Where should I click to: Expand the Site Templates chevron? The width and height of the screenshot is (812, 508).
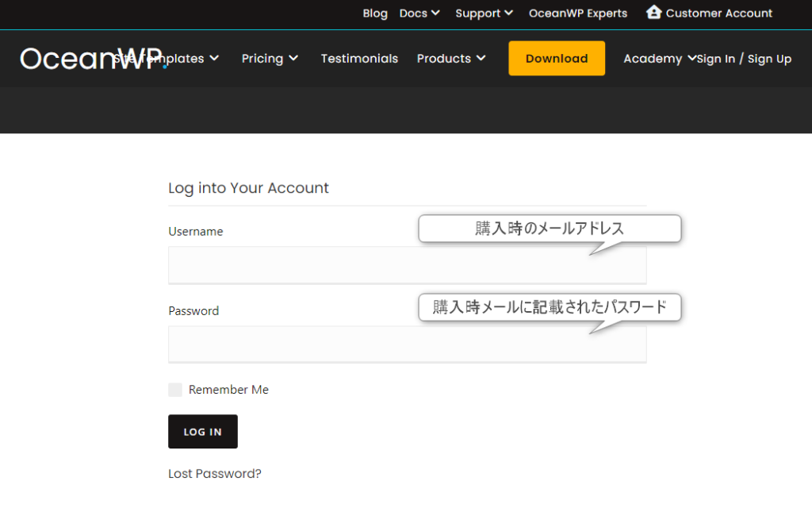tap(214, 59)
